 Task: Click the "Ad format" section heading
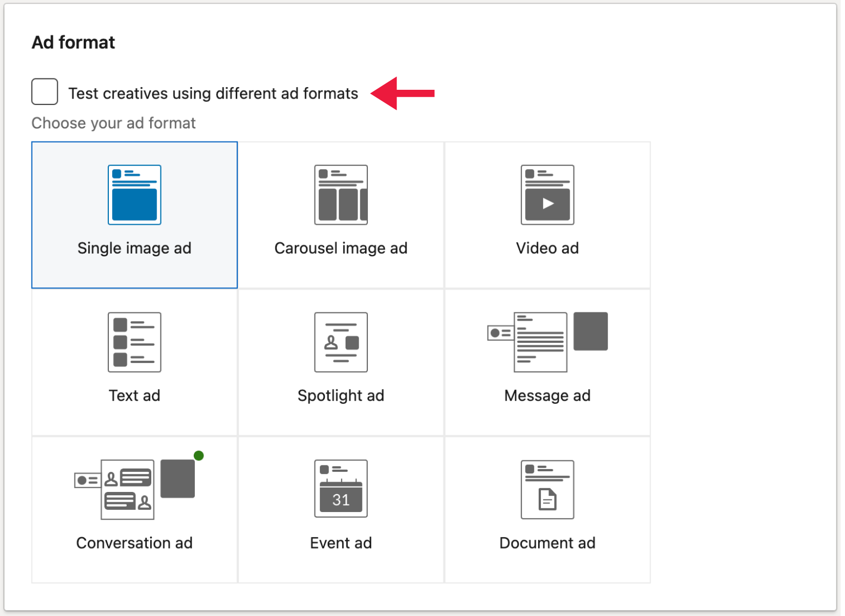click(x=73, y=42)
